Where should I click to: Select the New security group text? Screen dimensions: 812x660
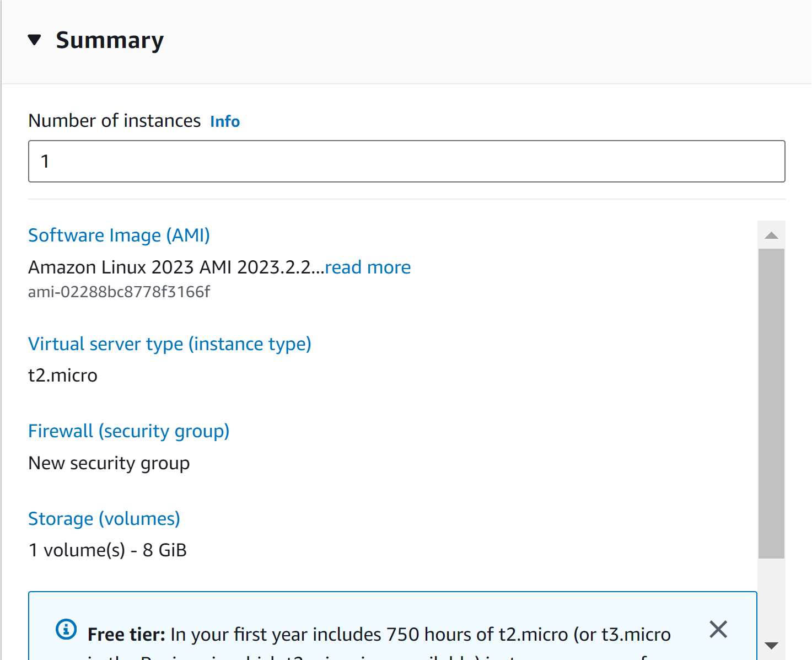point(109,463)
